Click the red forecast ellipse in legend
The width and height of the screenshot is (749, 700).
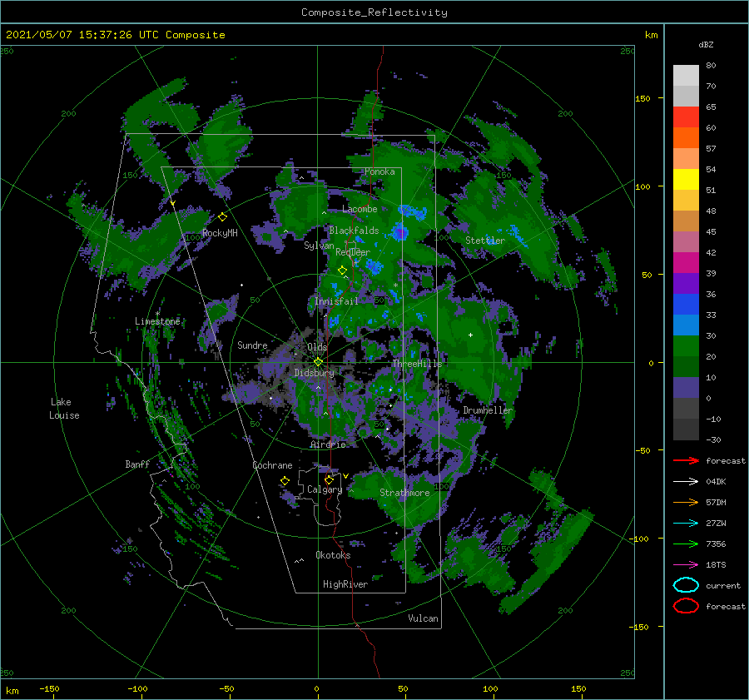click(686, 606)
